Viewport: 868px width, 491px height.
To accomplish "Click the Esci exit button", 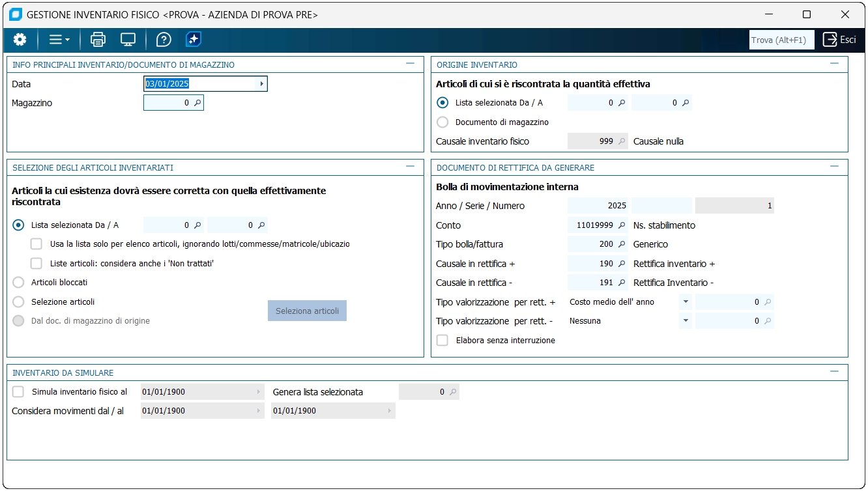I will [x=839, y=40].
